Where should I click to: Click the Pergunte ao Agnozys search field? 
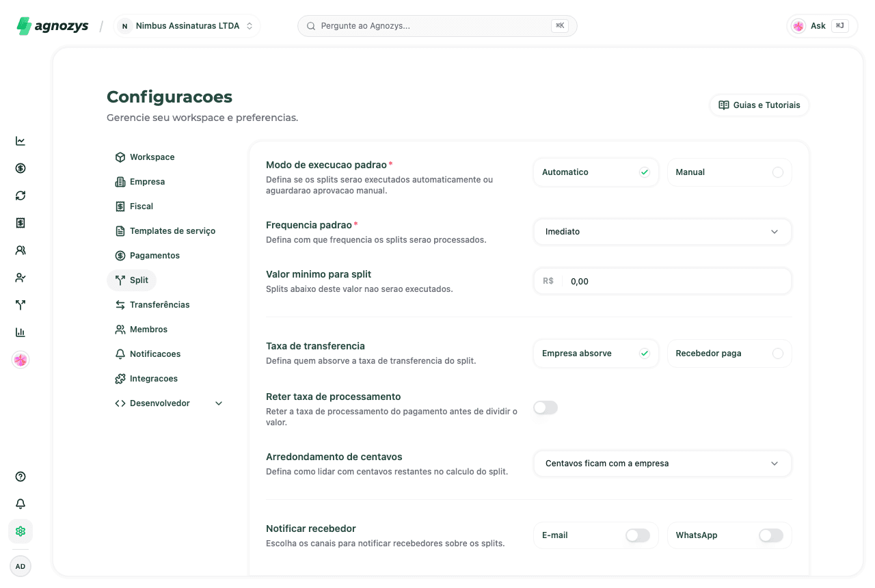pos(437,26)
